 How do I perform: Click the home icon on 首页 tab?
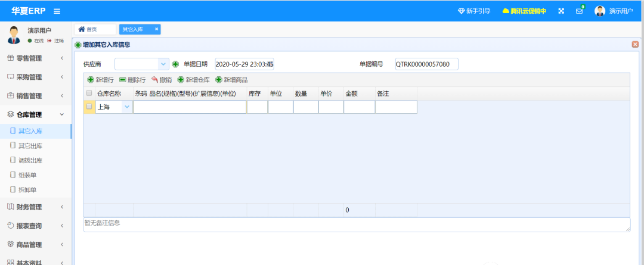pos(81,29)
